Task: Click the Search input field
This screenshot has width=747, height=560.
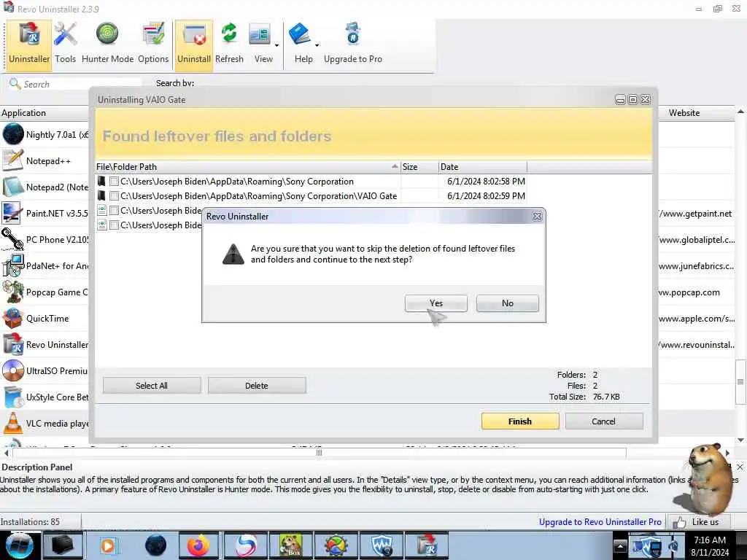Action: pyautogui.click(x=76, y=84)
